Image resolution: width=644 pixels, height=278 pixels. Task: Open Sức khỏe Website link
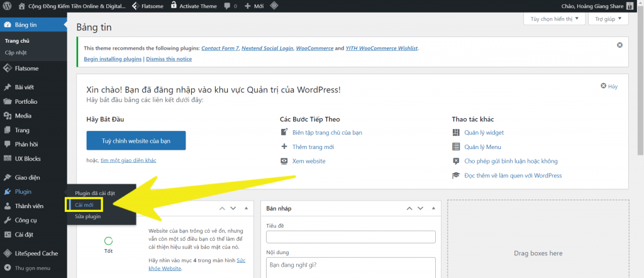point(197,264)
